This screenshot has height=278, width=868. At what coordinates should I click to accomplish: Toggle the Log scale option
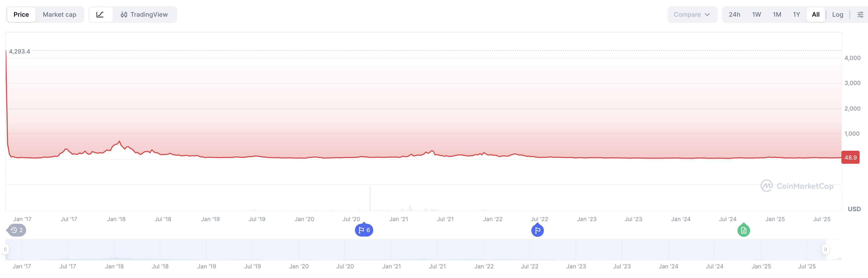click(x=837, y=14)
